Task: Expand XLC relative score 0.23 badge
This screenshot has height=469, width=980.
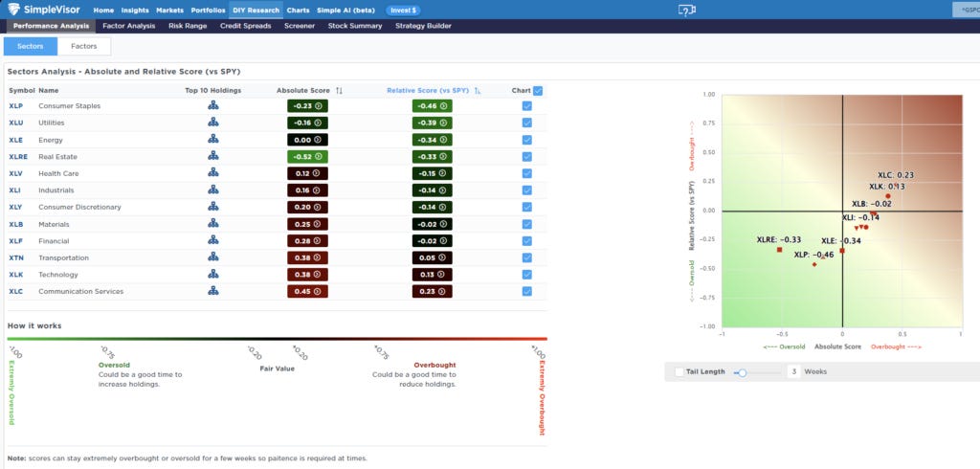Action: click(433, 291)
